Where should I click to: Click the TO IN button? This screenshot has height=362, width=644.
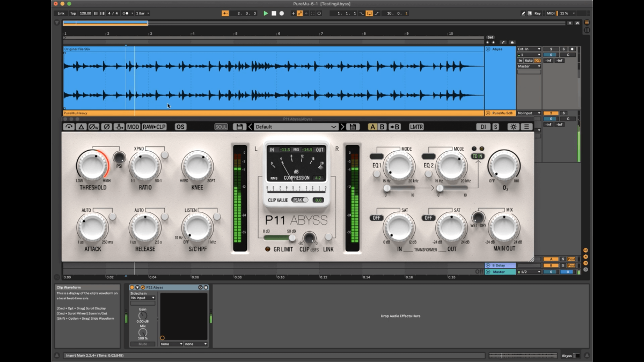(x=477, y=156)
